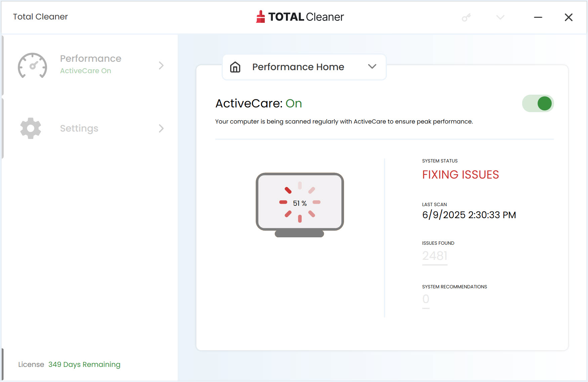The width and height of the screenshot is (588, 382).
Task: Open the Performance sidebar item
Action: tap(90, 65)
